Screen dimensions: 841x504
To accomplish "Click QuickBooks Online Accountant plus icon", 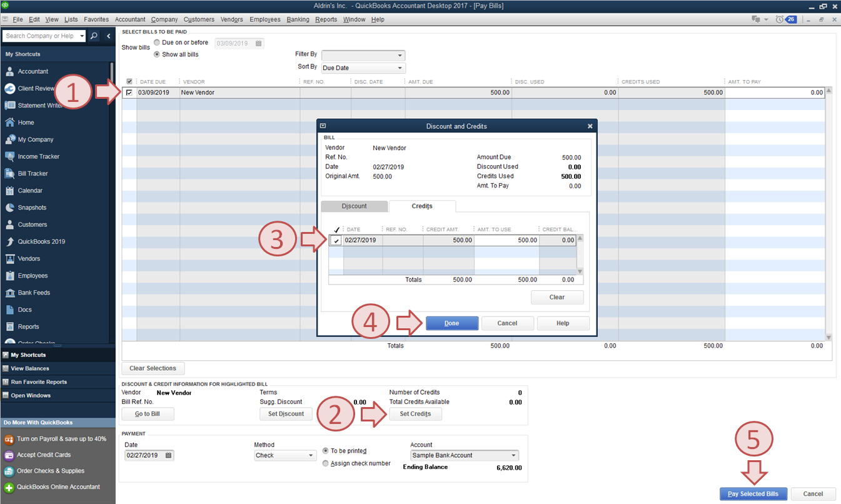I will pyautogui.click(x=9, y=487).
